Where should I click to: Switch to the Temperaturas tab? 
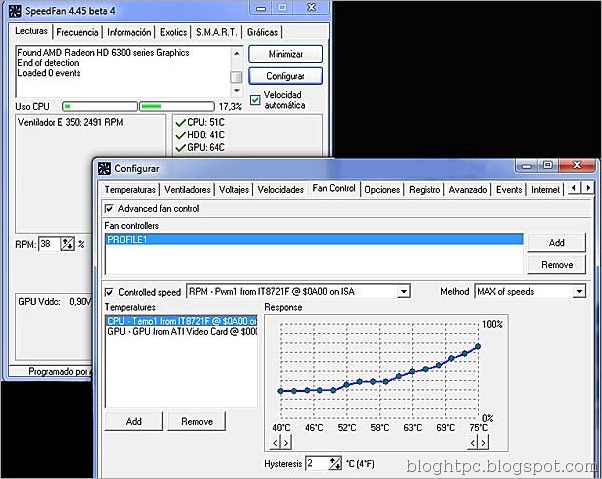(x=130, y=189)
